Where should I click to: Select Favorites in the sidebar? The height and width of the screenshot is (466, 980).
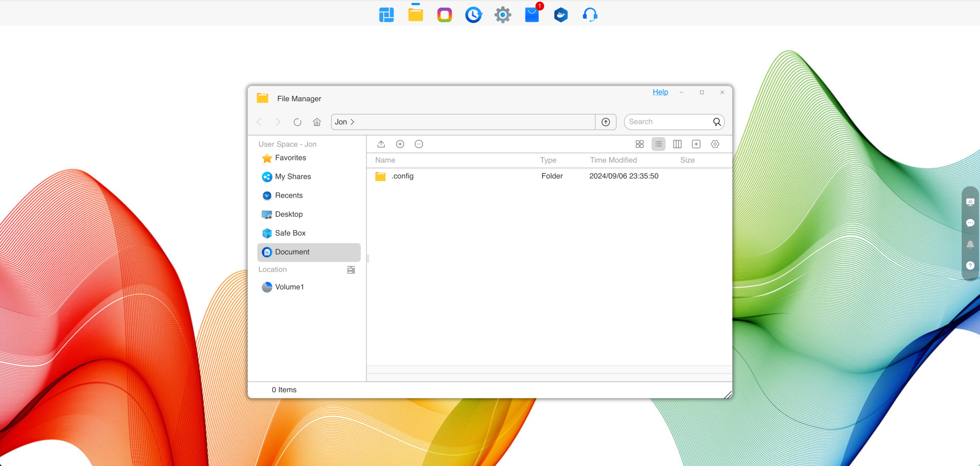click(x=290, y=158)
